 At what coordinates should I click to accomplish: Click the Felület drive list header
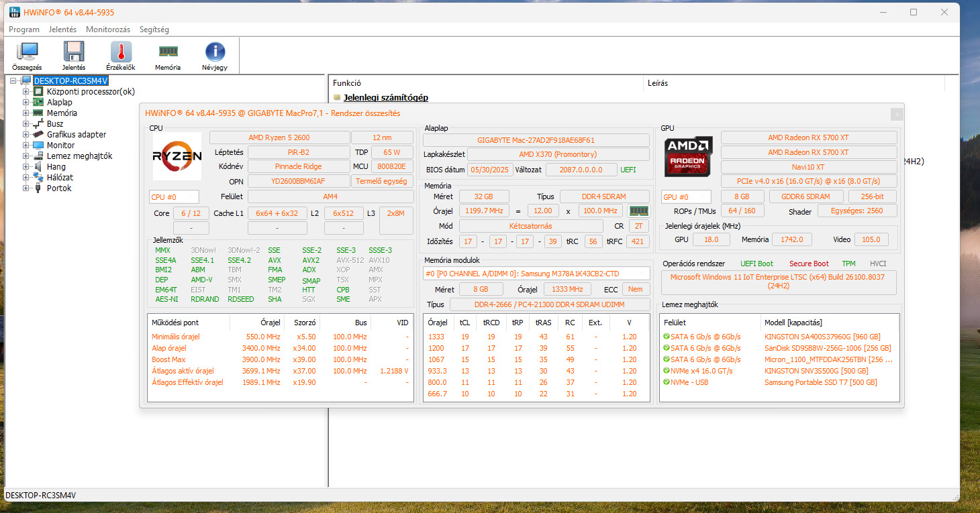click(710, 323)
